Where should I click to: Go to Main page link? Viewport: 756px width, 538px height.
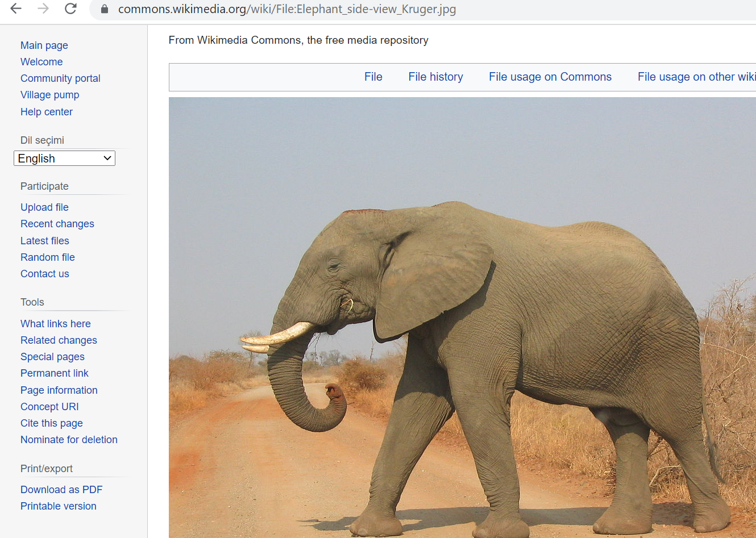click(44, 45)
